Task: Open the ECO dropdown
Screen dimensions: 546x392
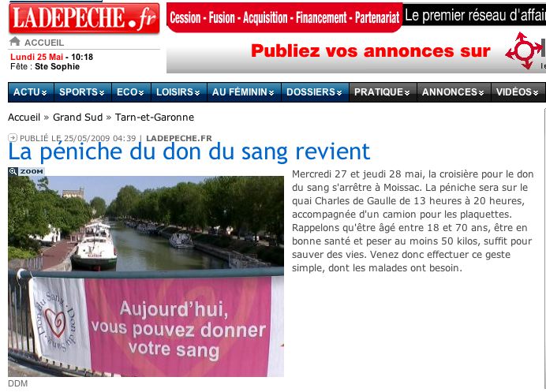Action: 131,92
